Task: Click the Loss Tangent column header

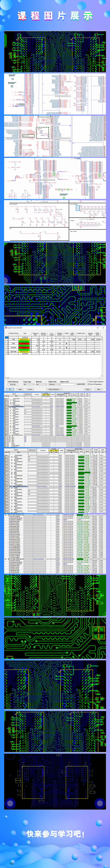Action: click(x=52, y=334)
